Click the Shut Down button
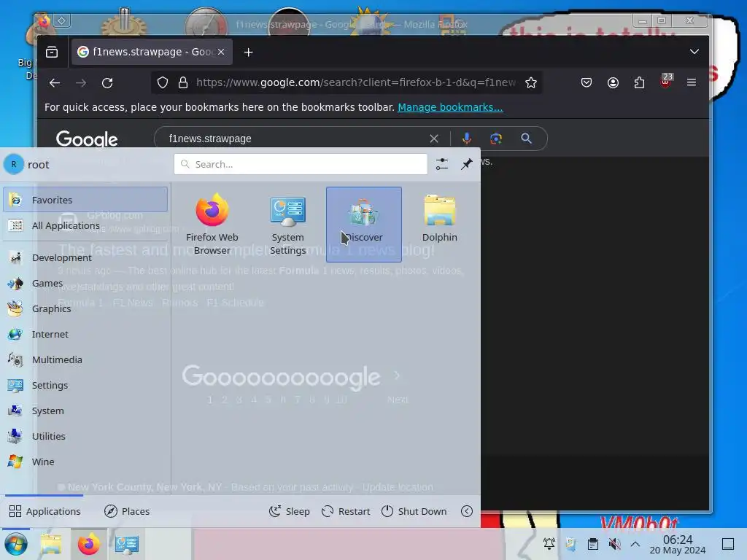This screenshot has height=560, width=747. coord(414,511)
